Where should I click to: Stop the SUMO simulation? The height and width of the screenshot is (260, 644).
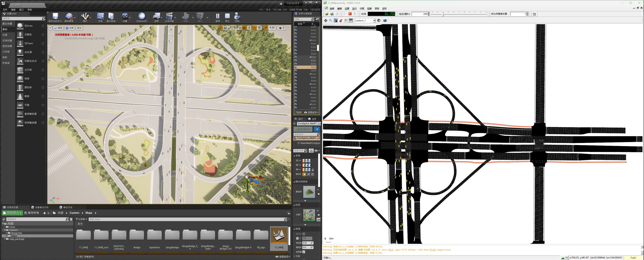tap(350, 14)
